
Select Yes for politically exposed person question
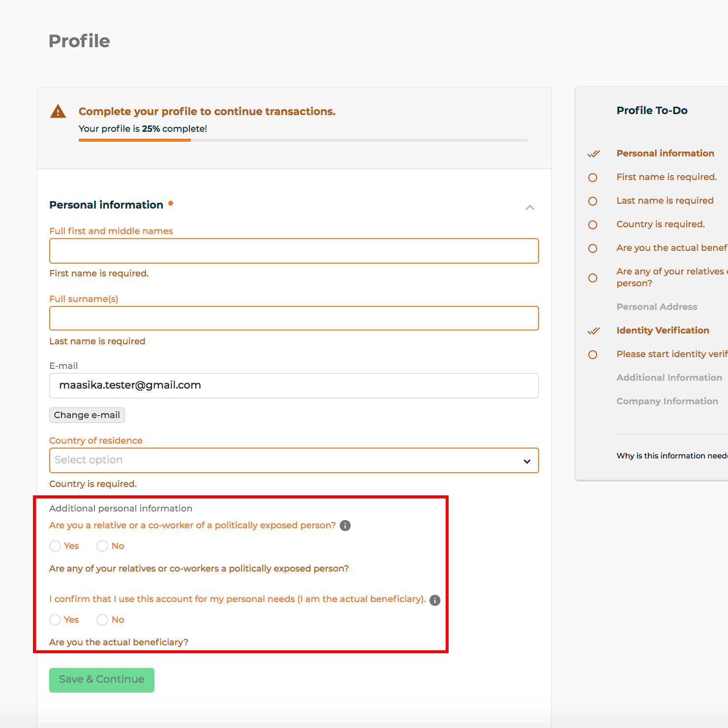[55, 546]
